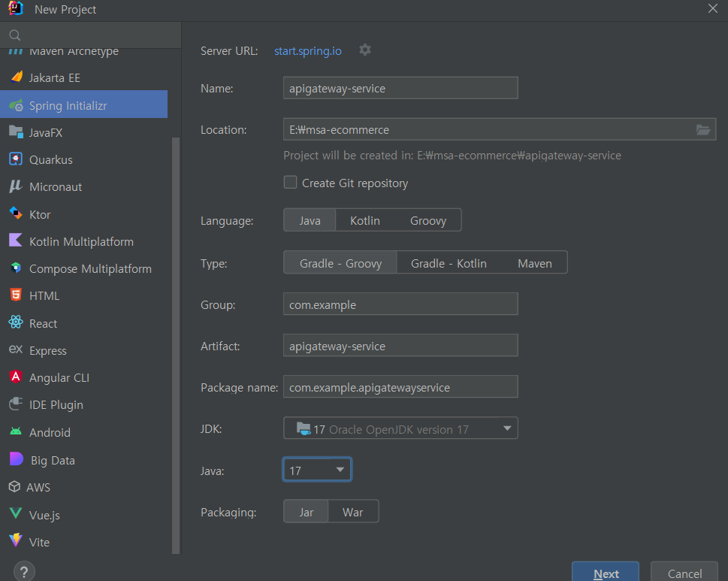Click the Compose Multiplatform icon
728x581 pixels.
16,268
